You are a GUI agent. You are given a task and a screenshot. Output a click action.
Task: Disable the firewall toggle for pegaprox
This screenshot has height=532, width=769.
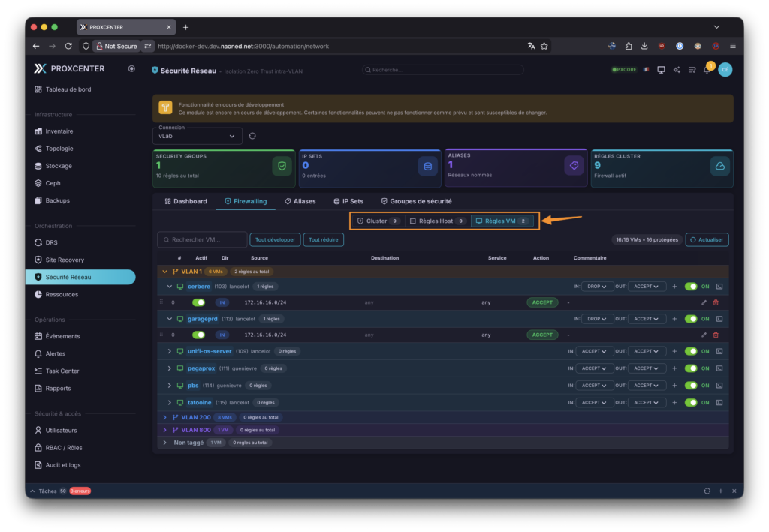pos(691,368)
